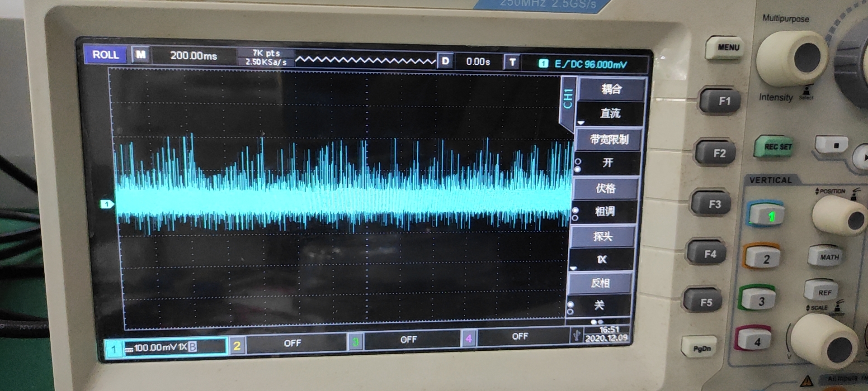Screen dimensions: 868x391
Task: Click the MENU hardware button
Action: pos(728,48)
